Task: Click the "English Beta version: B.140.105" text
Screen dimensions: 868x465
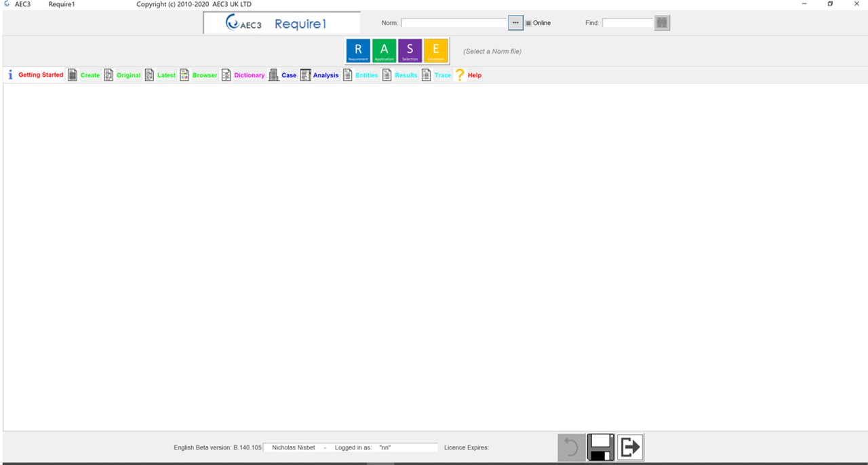Action: tap(218, 447)
